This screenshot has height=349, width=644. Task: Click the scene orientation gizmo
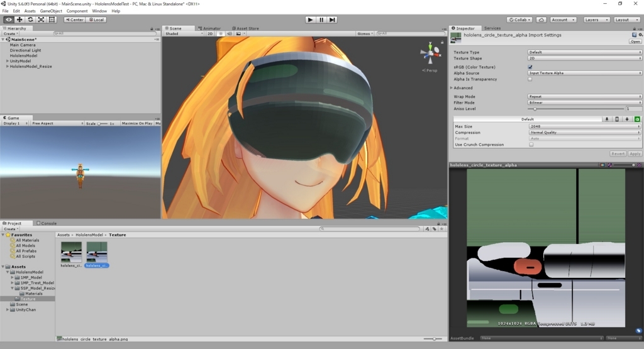point(430,53)
